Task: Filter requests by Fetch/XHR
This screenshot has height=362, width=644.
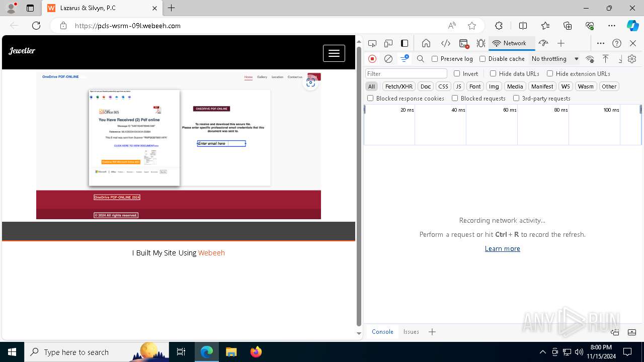Action: click(x=399, y=86)
